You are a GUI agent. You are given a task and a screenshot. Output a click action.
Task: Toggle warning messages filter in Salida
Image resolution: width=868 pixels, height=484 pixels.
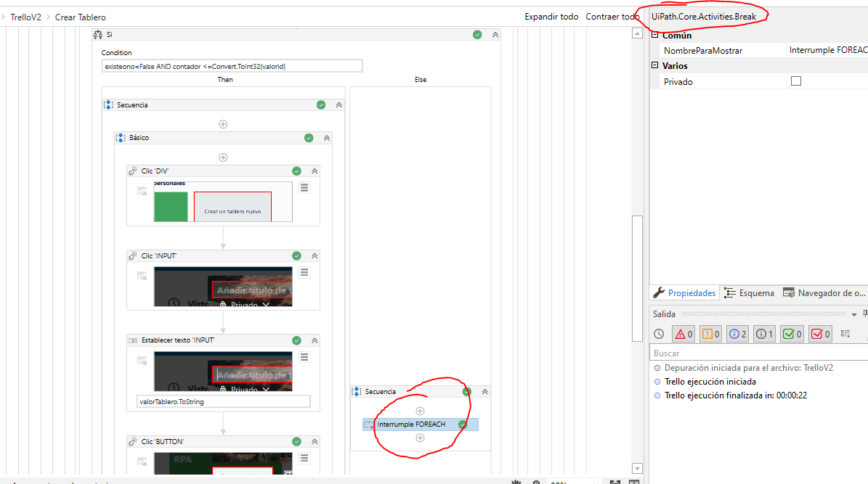711,334
